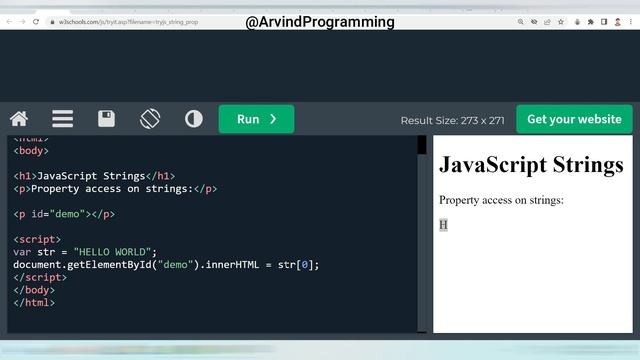Click the closing </script> tag line
The image size is (640, 360).
(40, 277)
